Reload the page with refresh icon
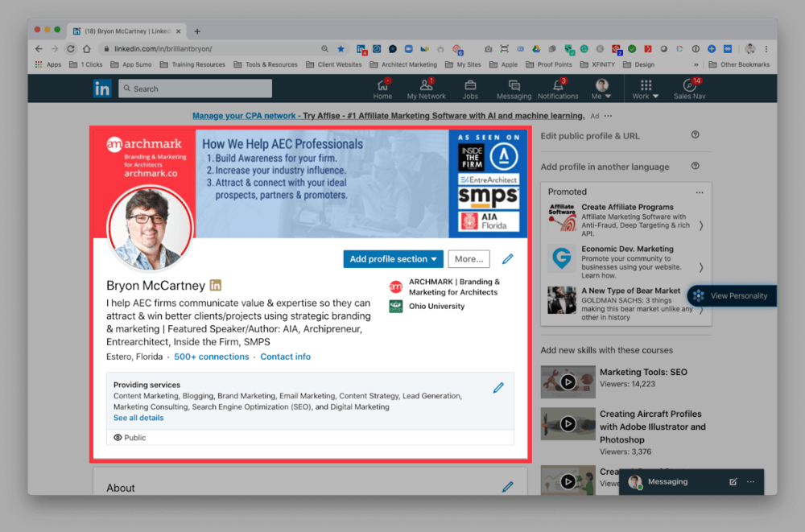This screenshot has width=805, height=532. [x=71, y=49]
